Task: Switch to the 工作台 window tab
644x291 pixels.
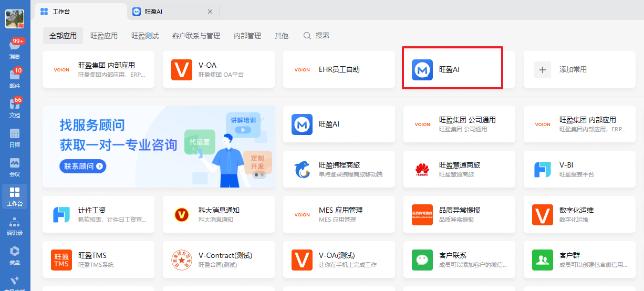Action: pyautogui.click(x=81, y=12)
